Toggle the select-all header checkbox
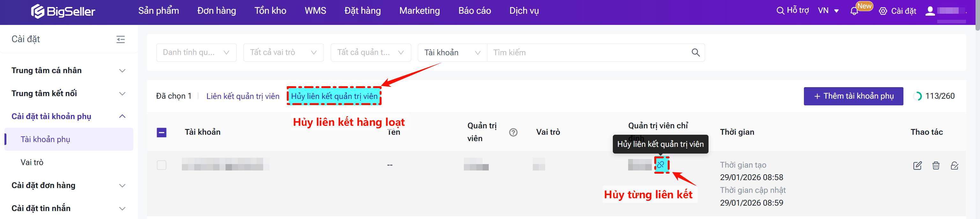 [162, 132]
